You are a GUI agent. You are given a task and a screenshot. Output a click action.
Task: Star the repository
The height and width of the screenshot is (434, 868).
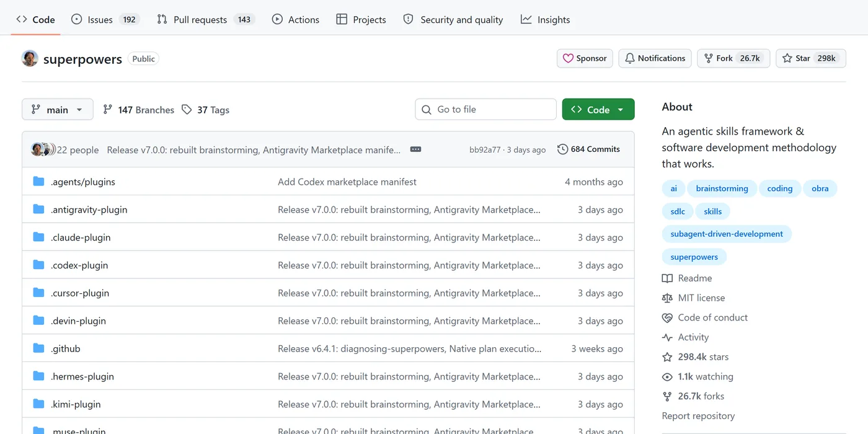click(x=811, y=58)
